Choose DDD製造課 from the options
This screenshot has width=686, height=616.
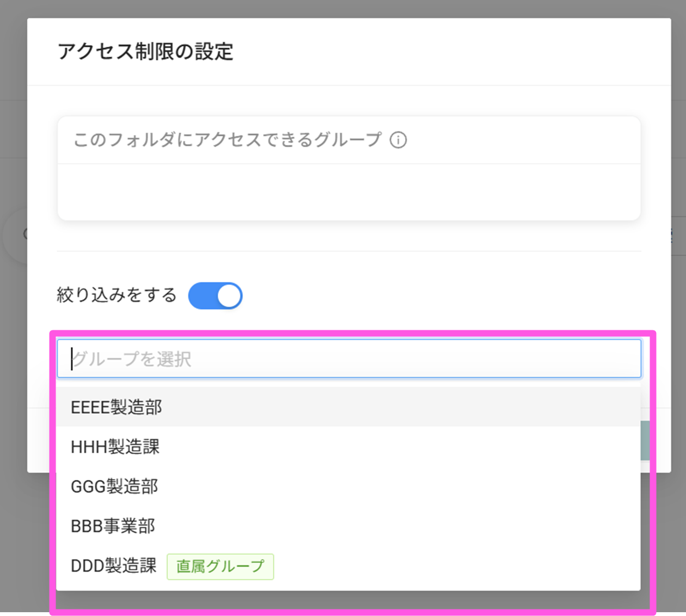coord(114,566)
